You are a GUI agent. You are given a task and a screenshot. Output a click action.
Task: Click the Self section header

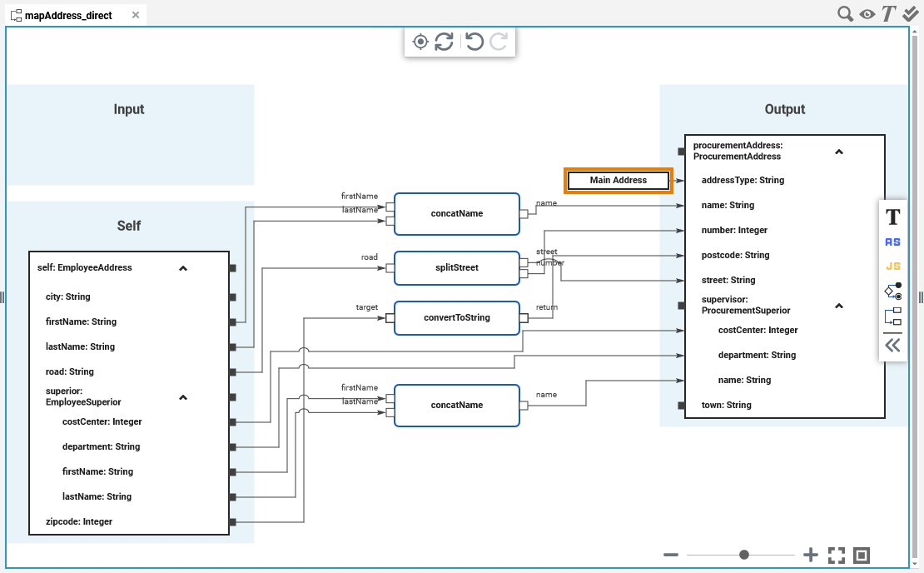pos(129,226)
